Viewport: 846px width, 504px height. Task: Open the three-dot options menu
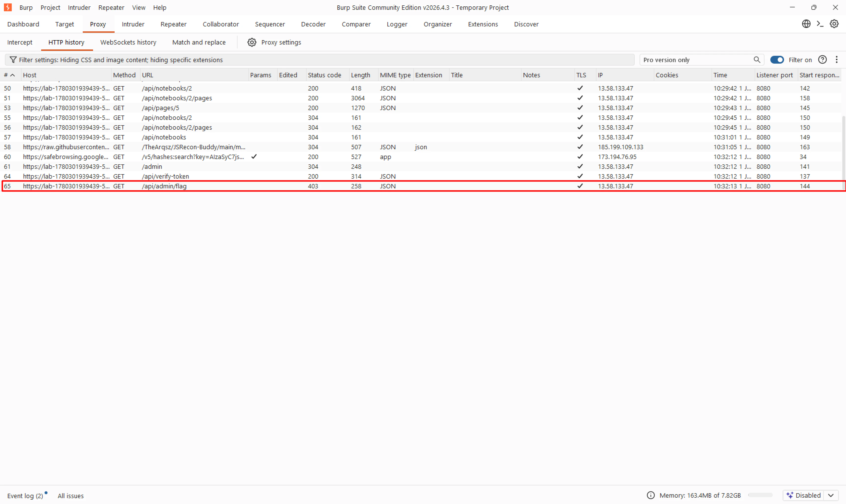pos(836,60)
